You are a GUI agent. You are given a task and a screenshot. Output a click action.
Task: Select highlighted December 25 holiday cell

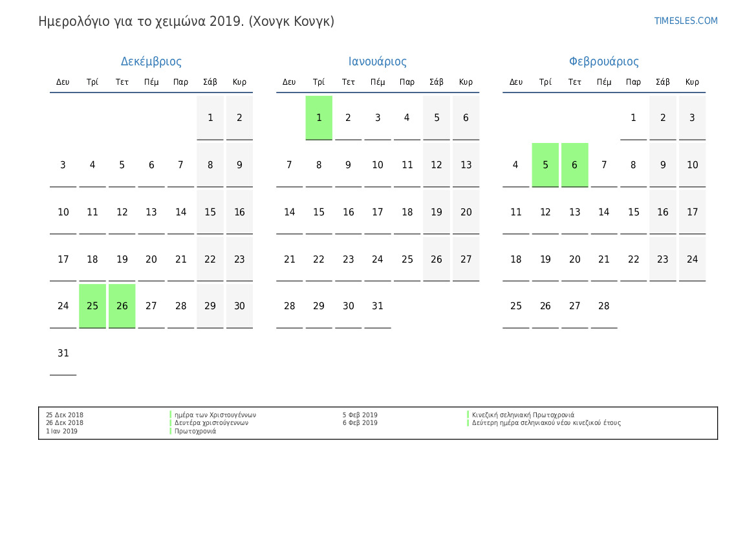pos(92,306)
